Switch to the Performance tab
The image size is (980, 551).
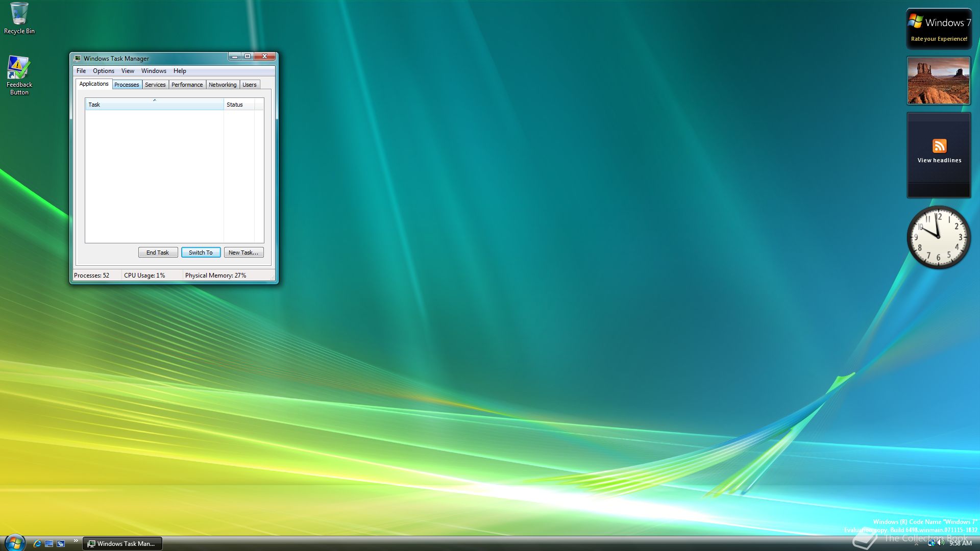(x=187, y=85)
